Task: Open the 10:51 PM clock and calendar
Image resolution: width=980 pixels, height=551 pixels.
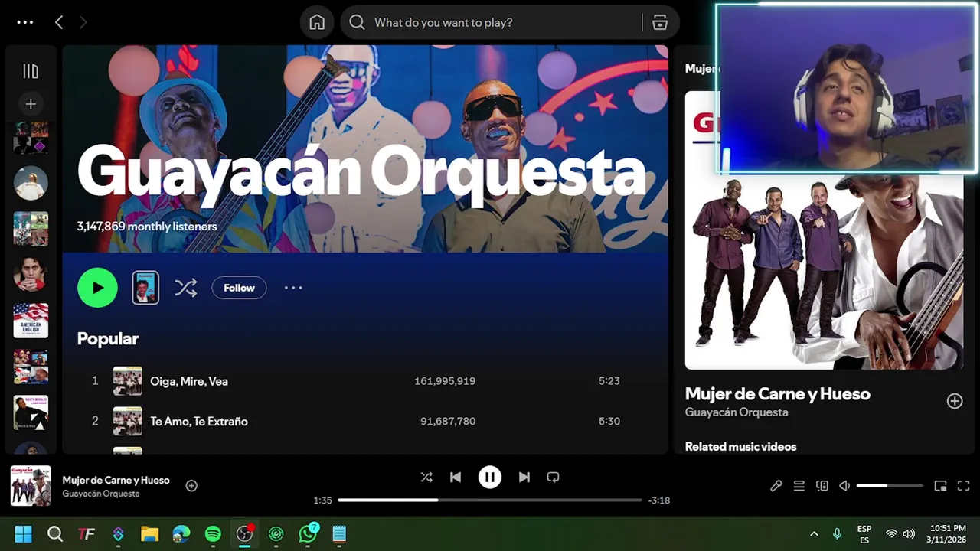Action: [948, 533]
